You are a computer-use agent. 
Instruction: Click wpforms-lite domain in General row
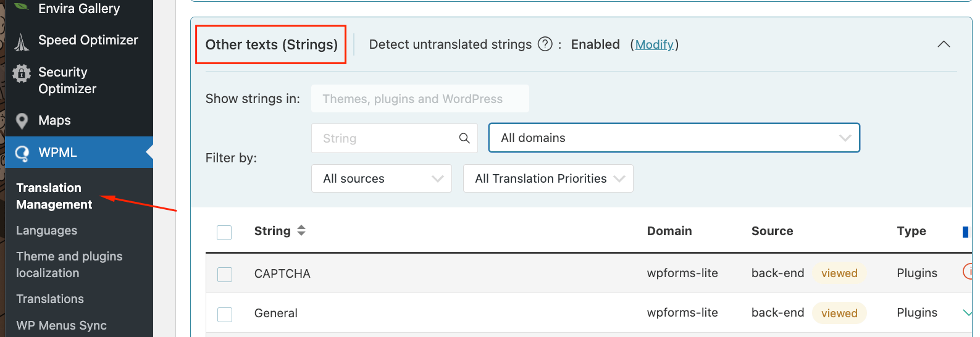coord(682,312)
